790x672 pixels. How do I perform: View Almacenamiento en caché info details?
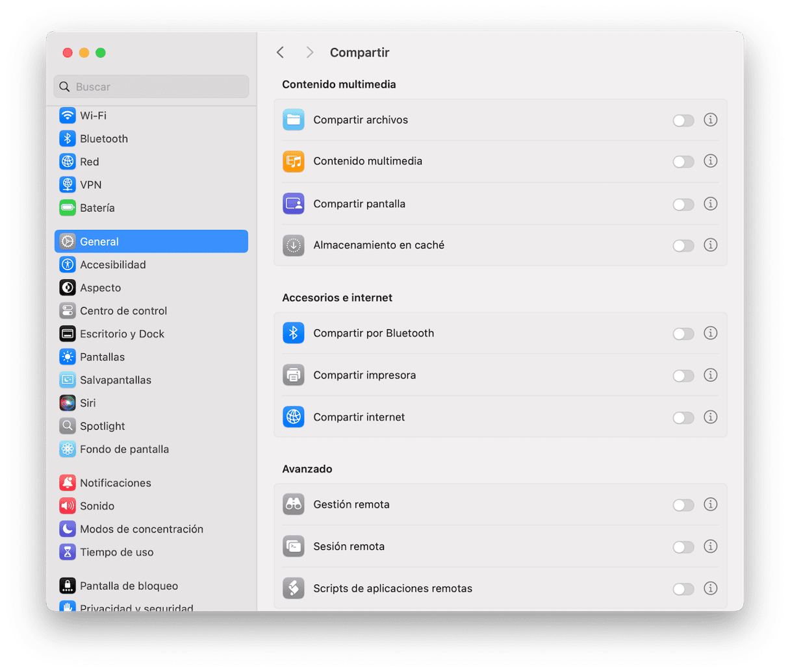pyautogui.click(x=711, y=245)
